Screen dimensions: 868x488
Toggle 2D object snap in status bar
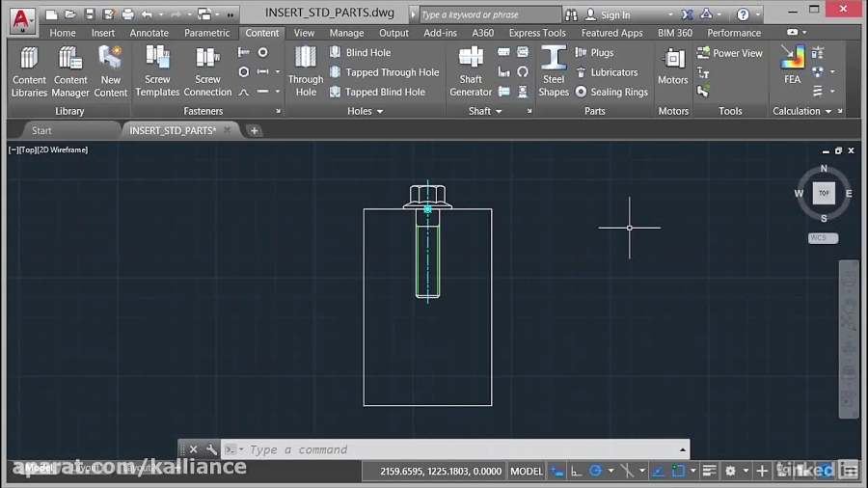coord(678,472)
